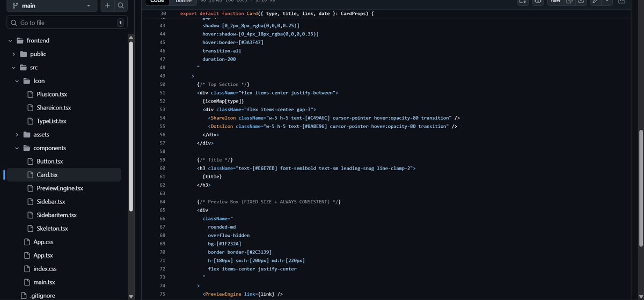Click line number 54

click(163, 118)
